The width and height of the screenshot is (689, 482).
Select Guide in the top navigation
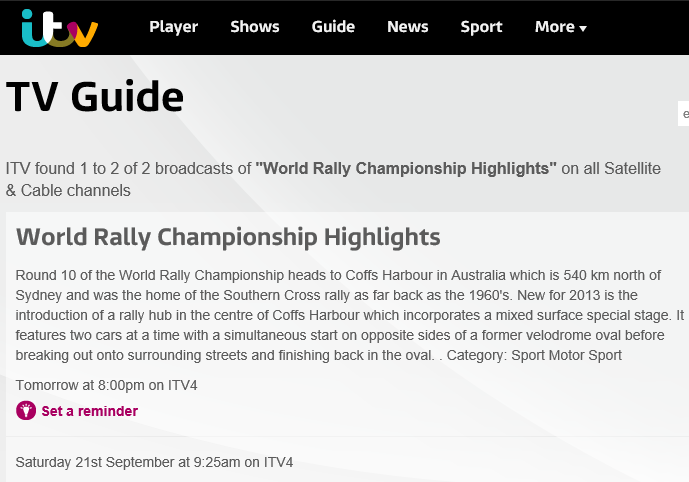coord(333,27)
